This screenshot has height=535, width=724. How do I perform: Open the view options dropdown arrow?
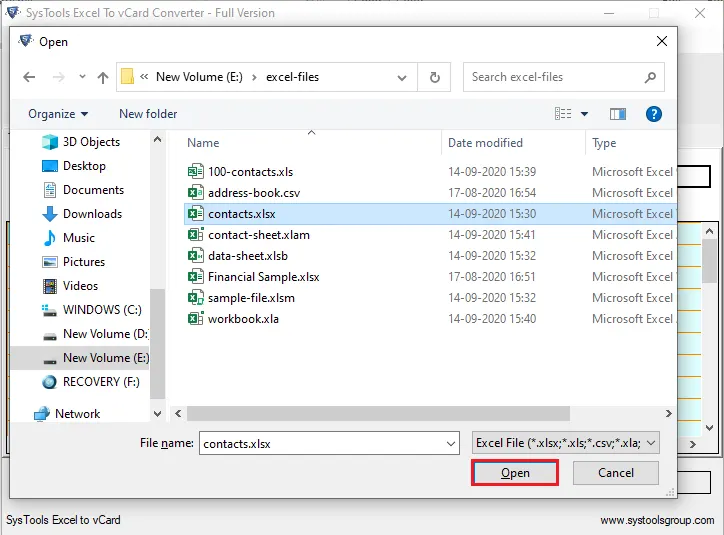click(x=584, y=114)
